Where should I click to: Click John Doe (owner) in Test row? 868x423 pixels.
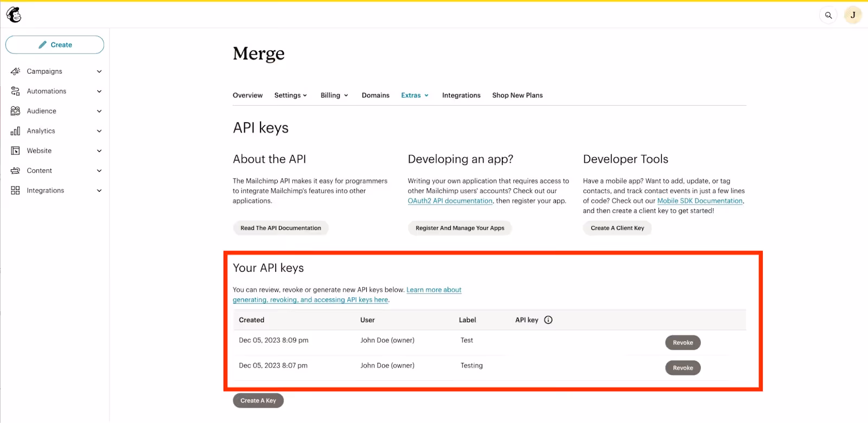387,341
